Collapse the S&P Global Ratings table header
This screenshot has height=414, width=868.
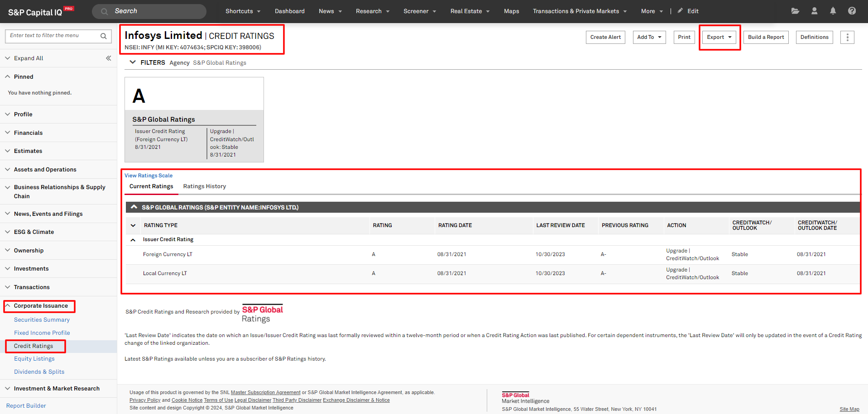[134, 207]
